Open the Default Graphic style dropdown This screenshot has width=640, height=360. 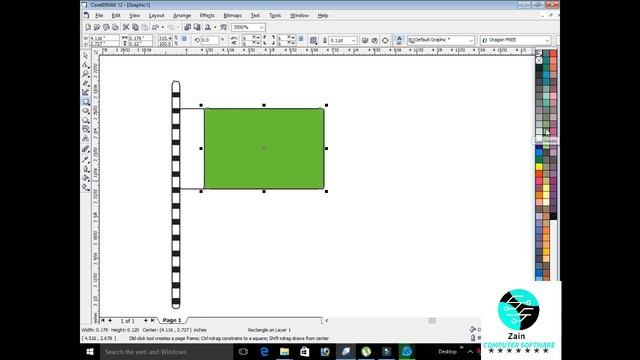click(x=471, y=40)
